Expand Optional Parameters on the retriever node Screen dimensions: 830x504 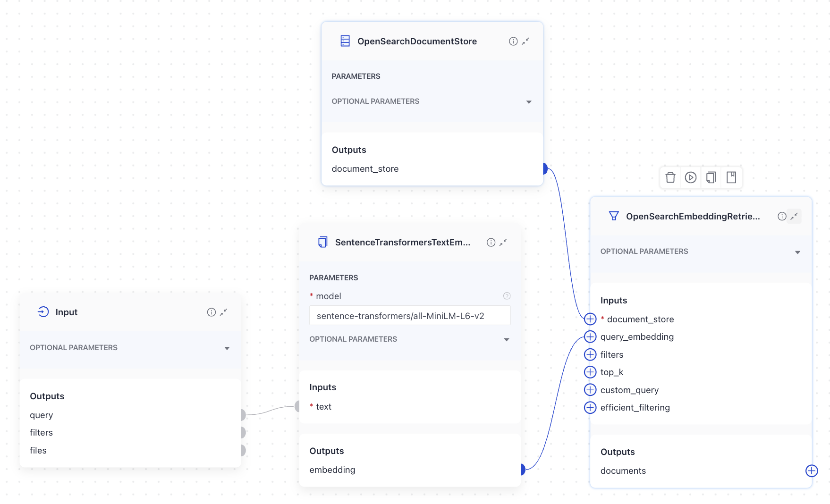tap(797, 251)
